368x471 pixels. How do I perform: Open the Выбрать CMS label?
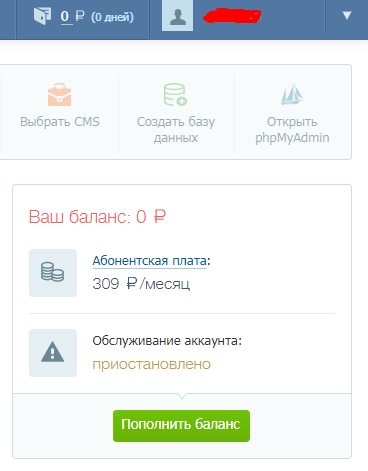click(60, 122)
